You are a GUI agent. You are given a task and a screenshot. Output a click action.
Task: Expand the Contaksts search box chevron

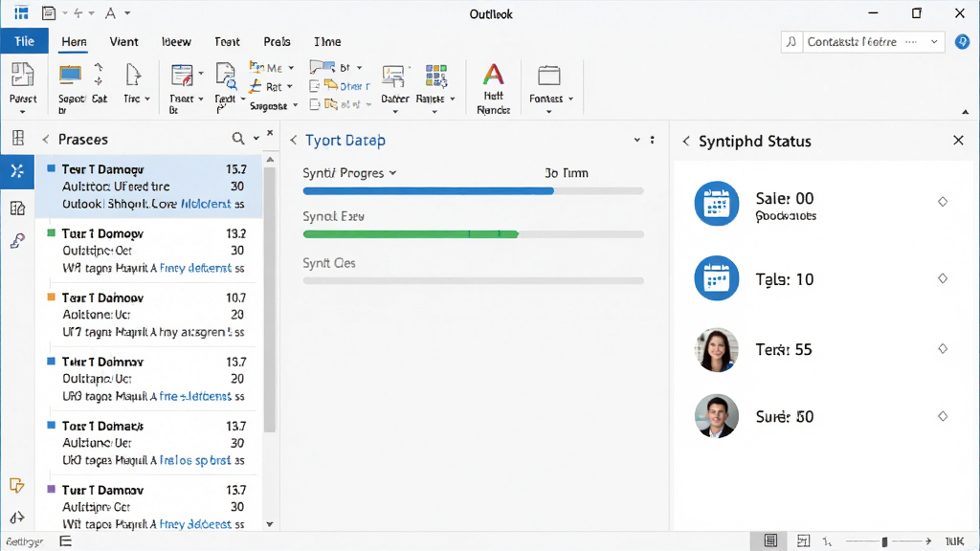[934, 42]
